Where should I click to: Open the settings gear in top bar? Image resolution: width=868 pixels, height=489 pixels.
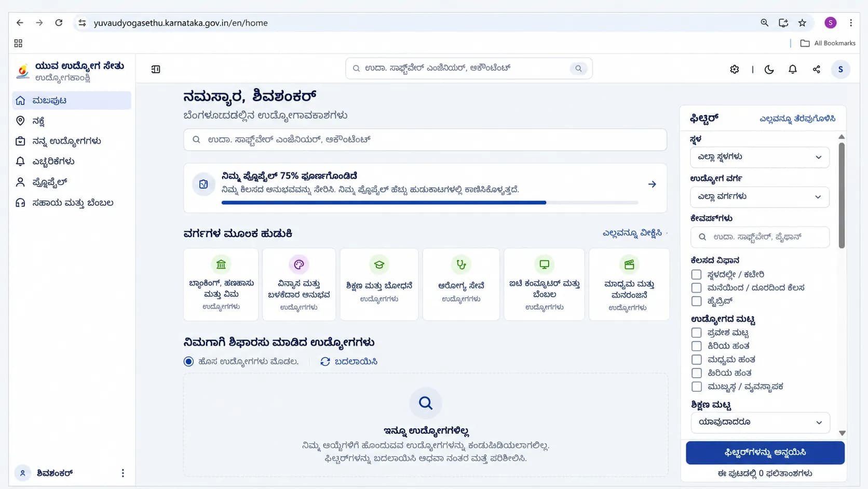point(734,69)
